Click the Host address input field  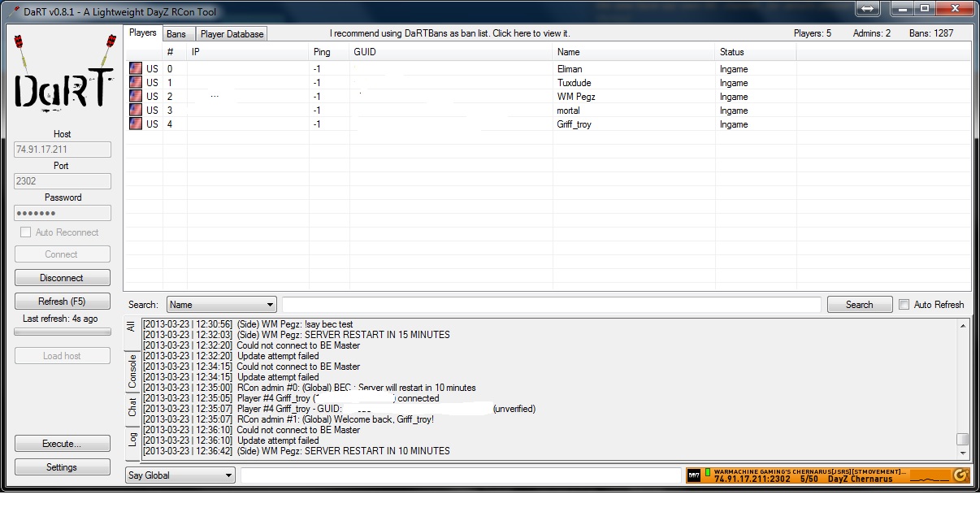(63, 150)
